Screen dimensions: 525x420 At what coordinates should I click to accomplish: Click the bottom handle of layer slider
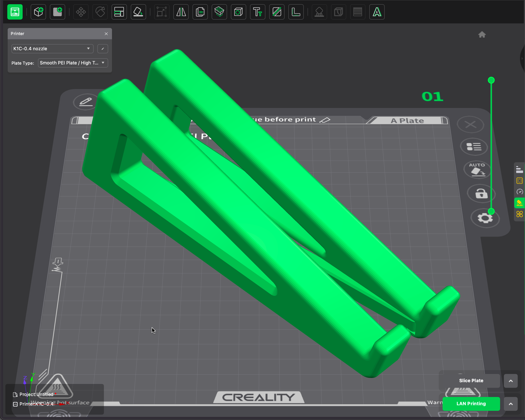(x=491, y=212)
